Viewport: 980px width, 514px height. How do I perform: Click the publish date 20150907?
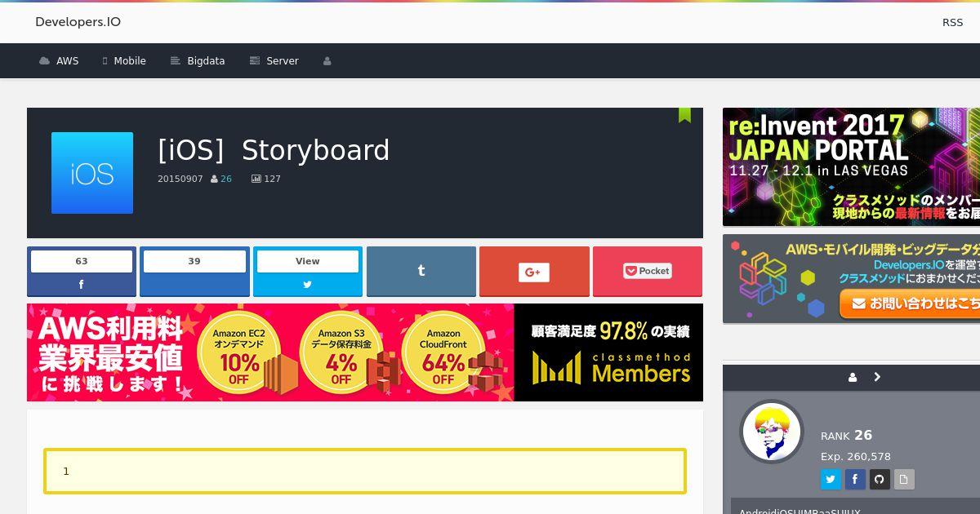pyautogui.click(x=180, y=179)
